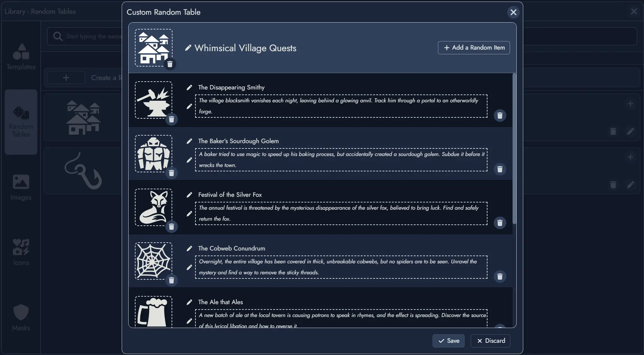Click the edit pencil icon on The Disappearing Smithy
The height and width of the screenshot is (355, 644).
[189, 87]
